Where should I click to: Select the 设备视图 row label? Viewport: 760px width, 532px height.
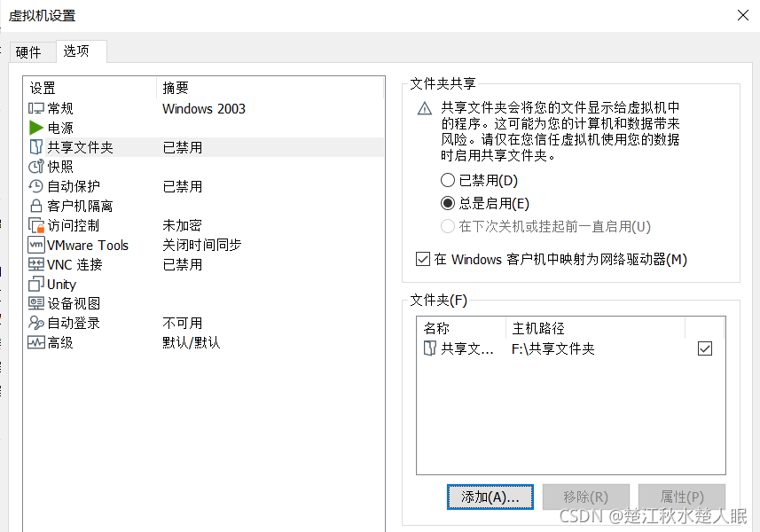pyautogui.click(x=74, y=303)
